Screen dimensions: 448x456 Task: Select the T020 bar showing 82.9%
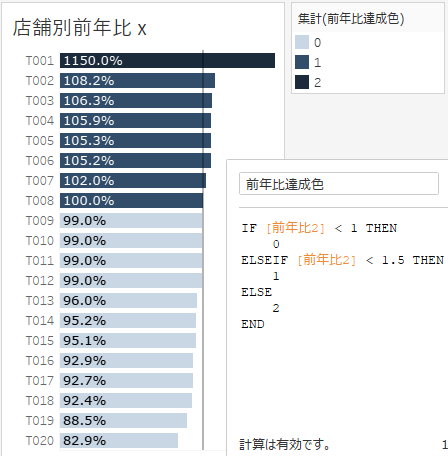(119, 441)
